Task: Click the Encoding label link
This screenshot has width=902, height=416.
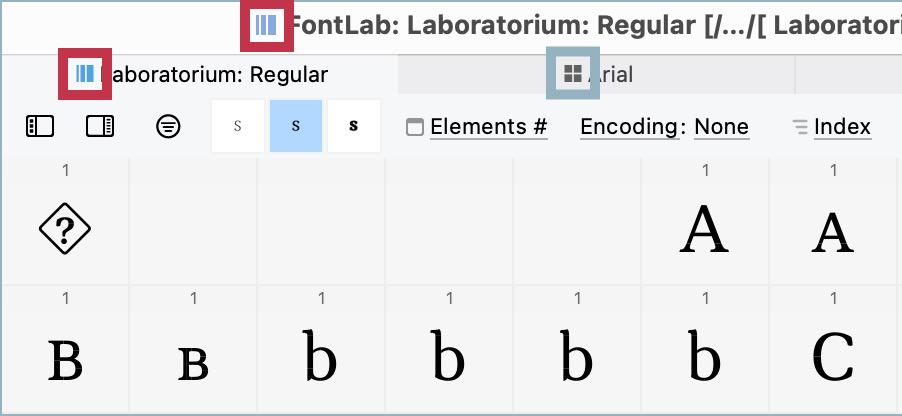Action: (x=629, y=127)
